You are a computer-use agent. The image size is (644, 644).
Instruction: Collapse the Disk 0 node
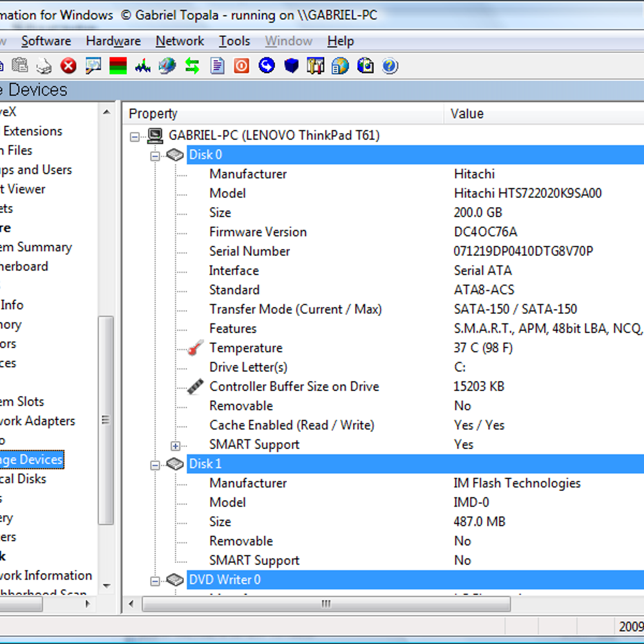point(155,156)
